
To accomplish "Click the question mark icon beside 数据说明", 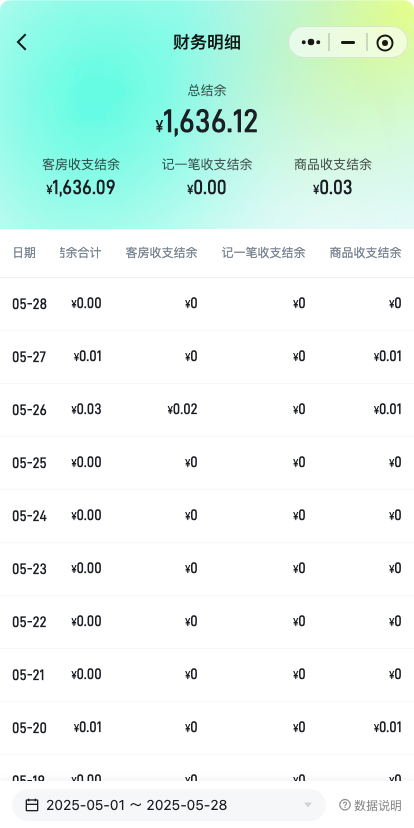I will 345,805.
